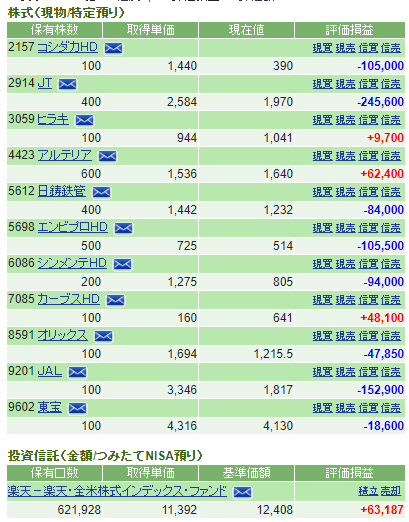This screenshot has height=522, width=409.
Task: Click the 投資信託(金額/つみたてNISA預り) heading
Action: (x=105, y=455)
